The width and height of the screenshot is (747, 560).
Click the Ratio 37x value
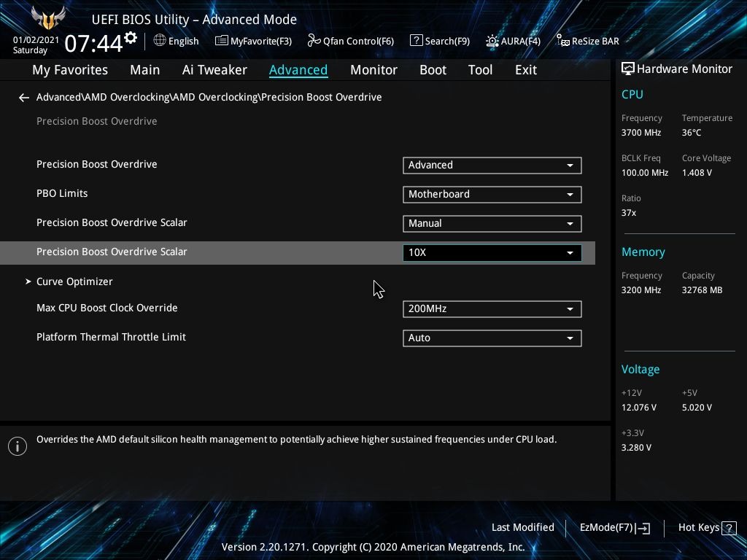coord(628,212)
